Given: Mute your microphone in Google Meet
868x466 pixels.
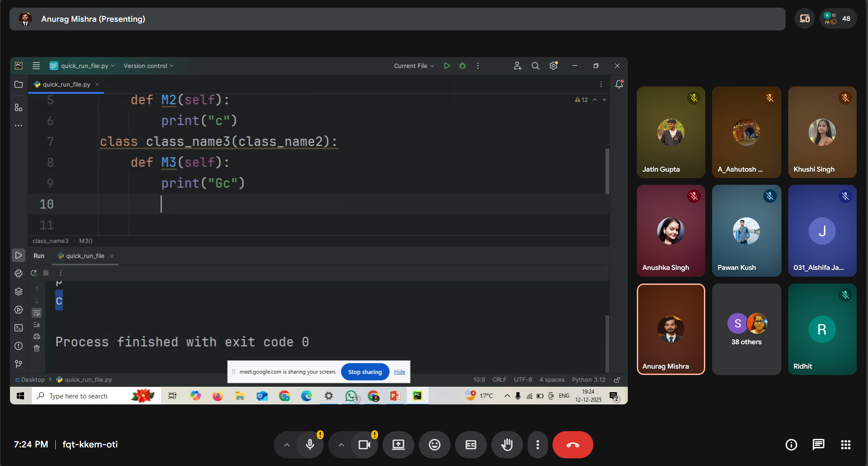Looking at the screenshot, I should coord(310,445).
